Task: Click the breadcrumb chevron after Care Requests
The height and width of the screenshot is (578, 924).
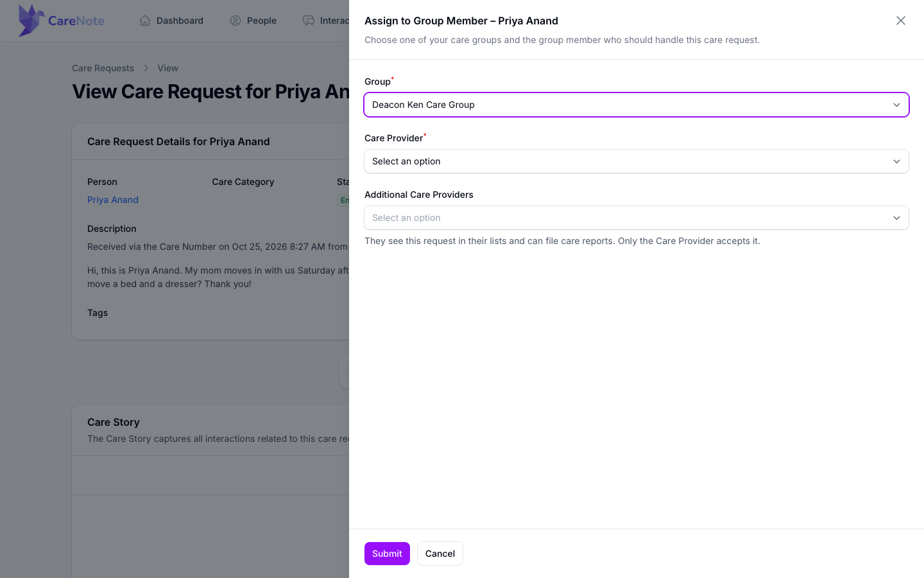Action: (x=146, y=68)
